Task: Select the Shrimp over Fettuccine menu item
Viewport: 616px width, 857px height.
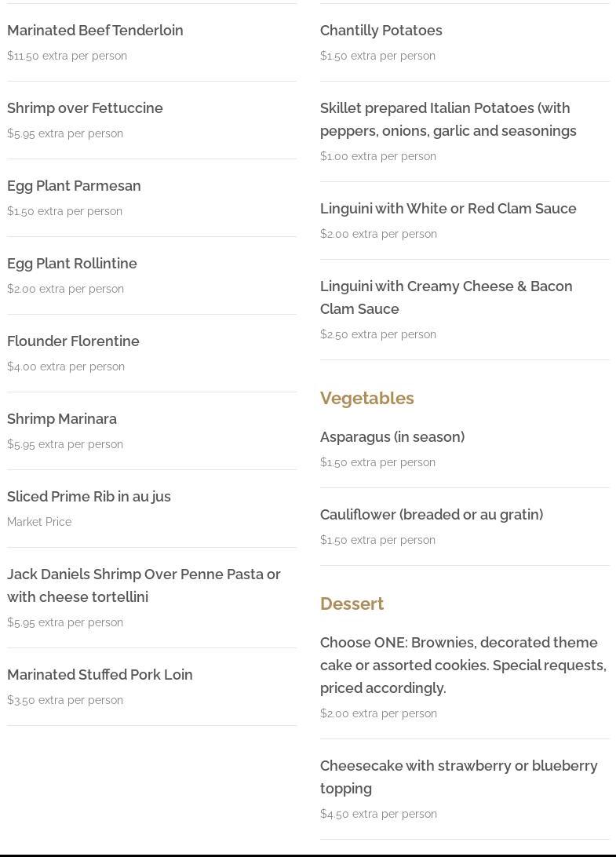Action: pyautogui.click(x=85, y=108)
